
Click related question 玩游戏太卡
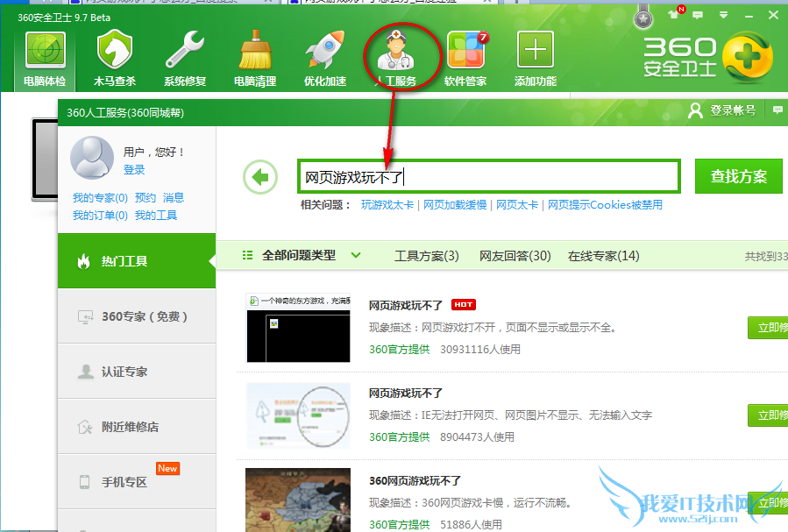click(x=387, y=205)
